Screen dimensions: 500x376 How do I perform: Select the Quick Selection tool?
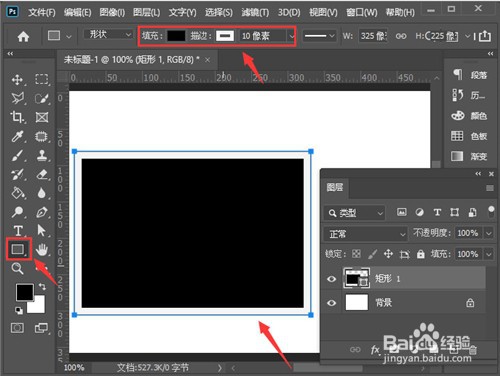[x=42, y=98]
